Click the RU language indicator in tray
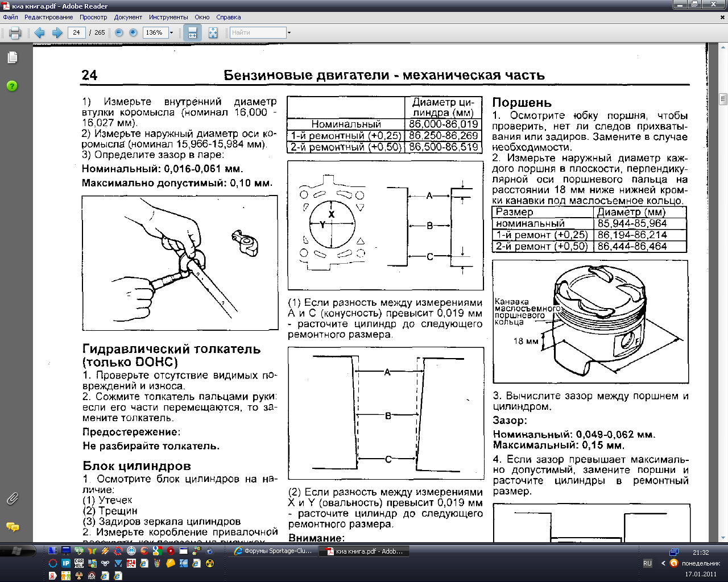The image size is (728, 582). coord(647,563)
